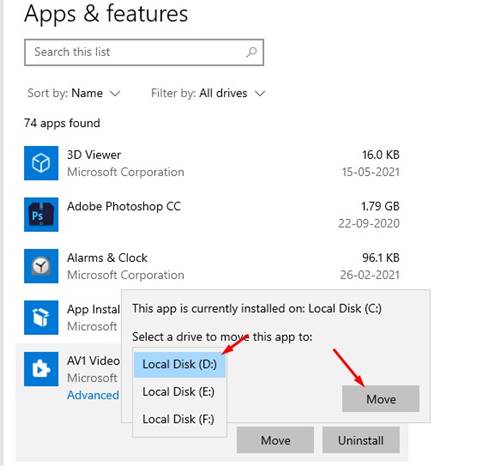Image resolution: width=500 pixels, height=466 pixels.
Task: Select Local Disk (F:) as destination
Action: (179, 419)
